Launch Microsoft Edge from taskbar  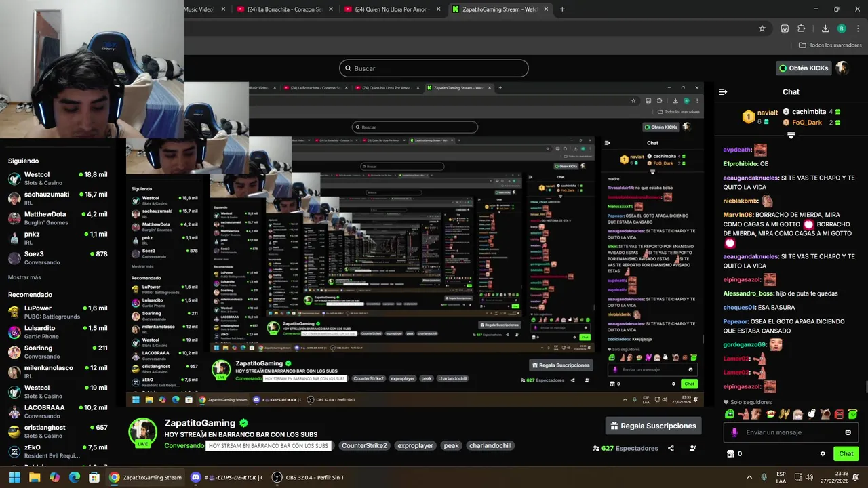click(75, 477)
